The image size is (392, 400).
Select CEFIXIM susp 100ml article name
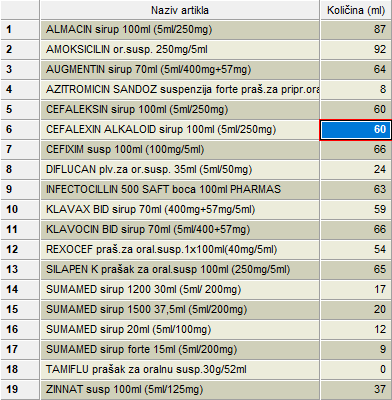(180, 150)
